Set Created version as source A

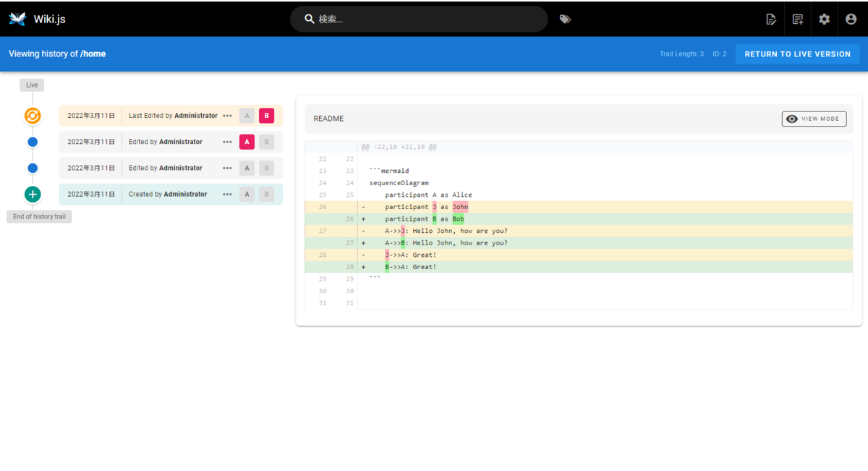(x=247, y=194)
